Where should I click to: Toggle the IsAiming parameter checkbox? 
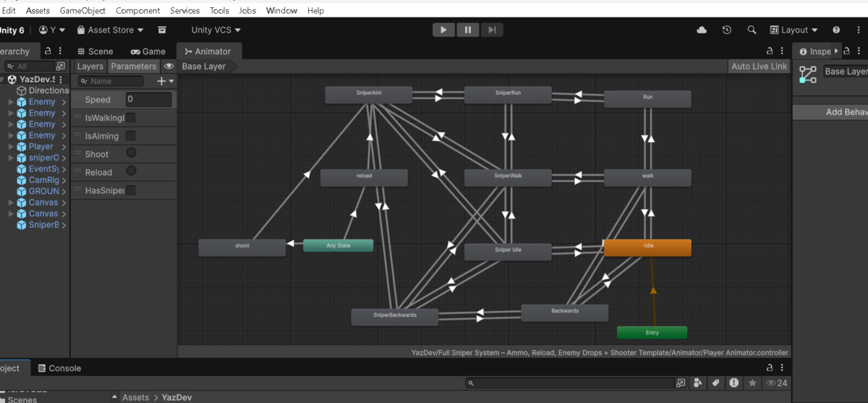131,135
